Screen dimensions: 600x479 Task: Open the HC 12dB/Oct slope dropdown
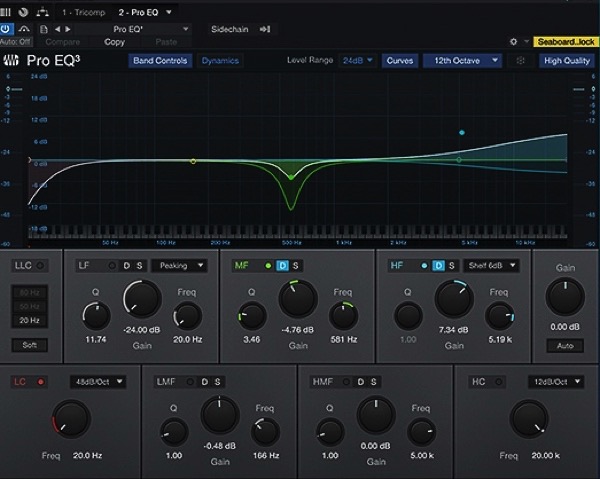click(556, 382)
